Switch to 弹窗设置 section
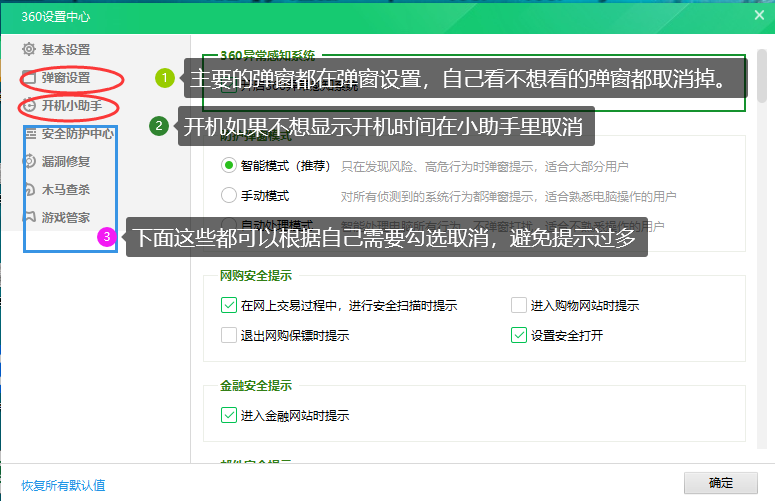Viewport: 775px width, 501px height. tap(66, 78)
